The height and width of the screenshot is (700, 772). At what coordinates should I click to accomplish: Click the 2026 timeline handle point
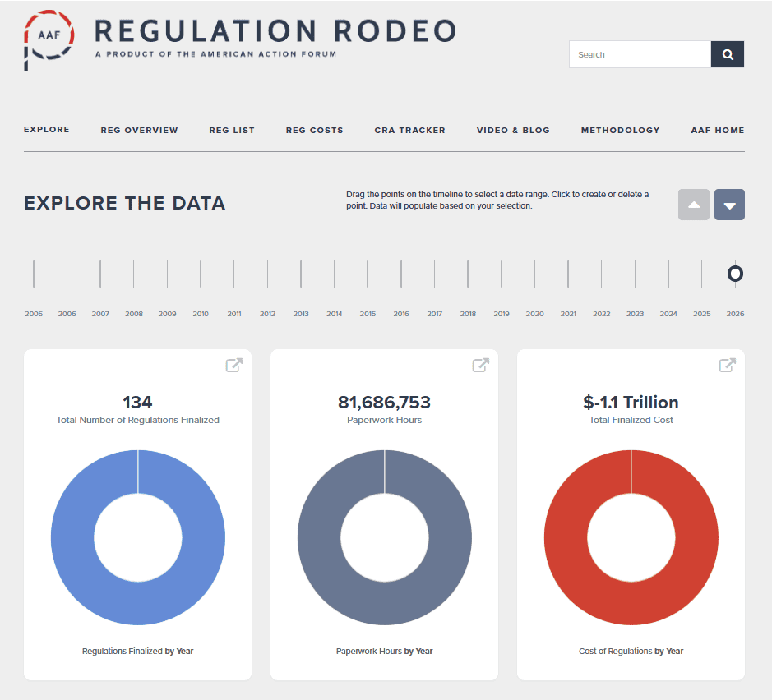coord(735,274)
